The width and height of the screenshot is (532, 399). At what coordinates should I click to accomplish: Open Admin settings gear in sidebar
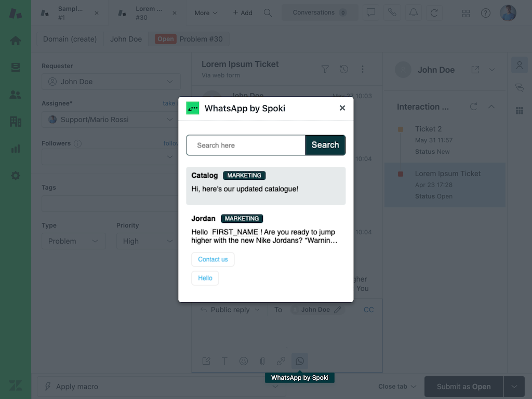click(16, 176)
